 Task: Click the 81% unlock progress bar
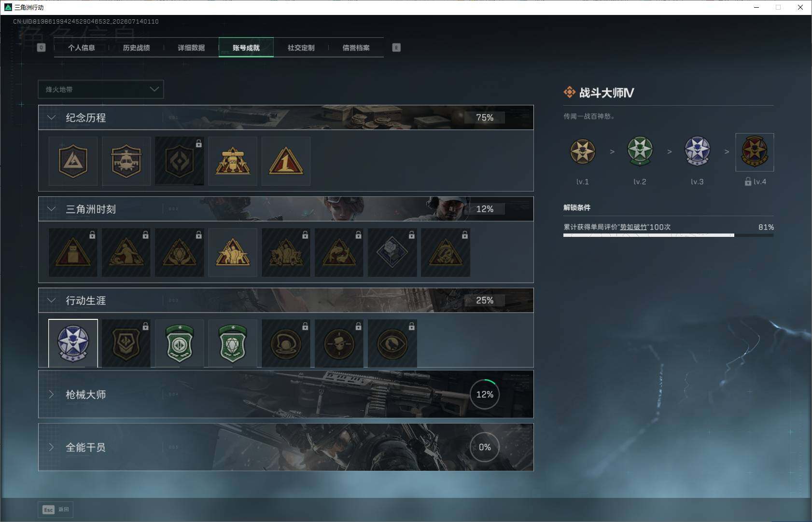668,235
